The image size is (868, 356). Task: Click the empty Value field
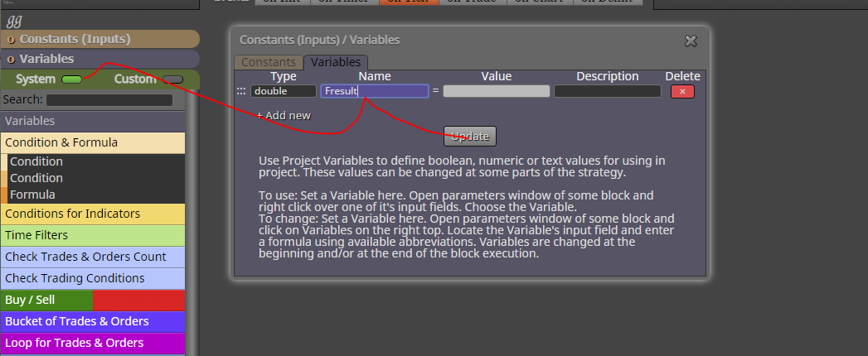(496, 91)
